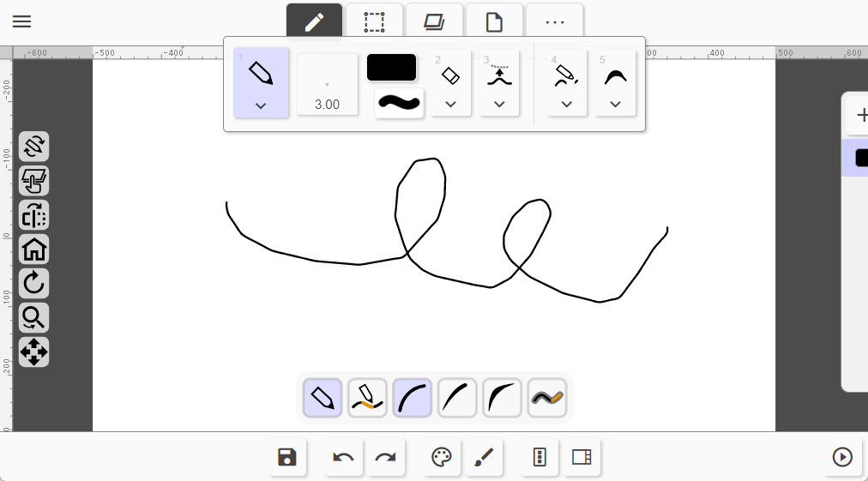Click the pan move arrows icon
This screenshot has height=481, width=868.
(x=33, y=352)
